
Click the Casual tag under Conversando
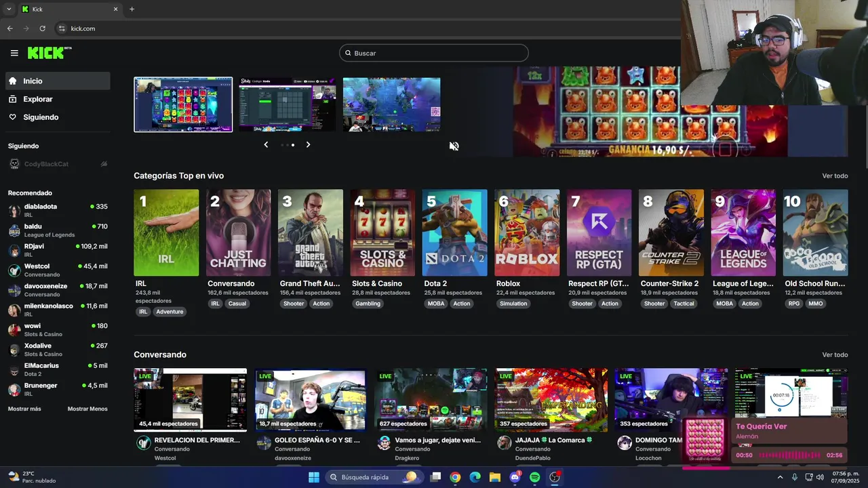tap(237, 304)
